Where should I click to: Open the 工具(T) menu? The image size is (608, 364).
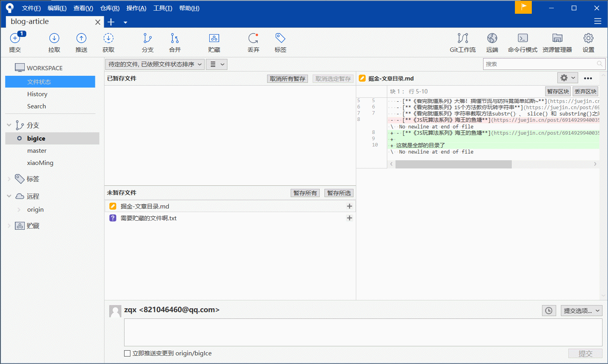coord(163,8)
